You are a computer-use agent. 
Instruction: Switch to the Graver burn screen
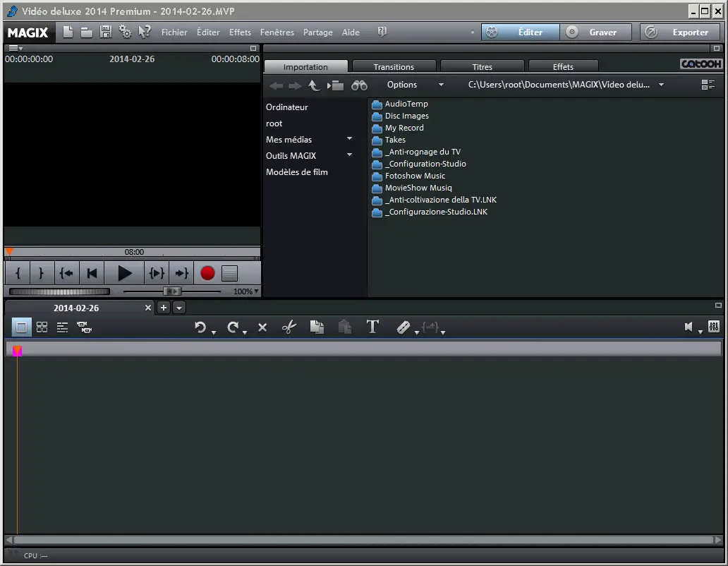pyautogui.click(x=595, y=32)
